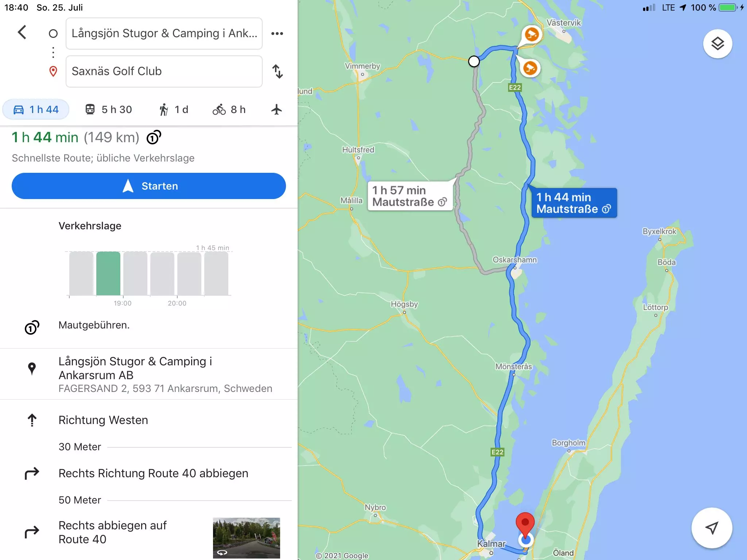Tap the toll coin icon beside 149 km

tap(154, 137)
